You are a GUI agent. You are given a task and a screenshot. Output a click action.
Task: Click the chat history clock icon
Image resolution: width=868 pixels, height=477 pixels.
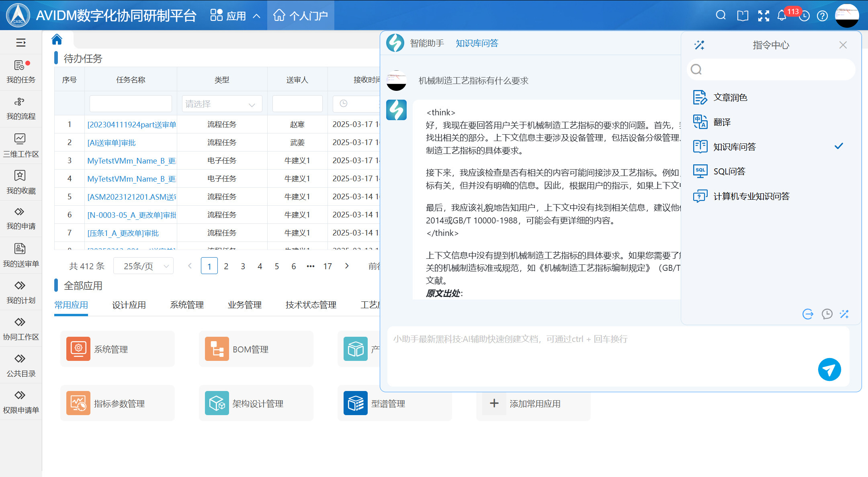click(827, 314)
